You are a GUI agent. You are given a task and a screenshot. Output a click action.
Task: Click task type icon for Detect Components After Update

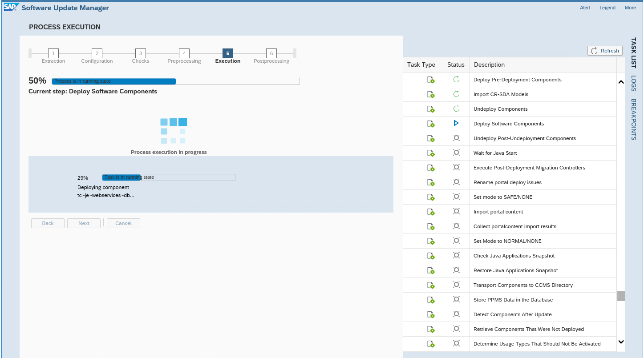pos(431,315)
